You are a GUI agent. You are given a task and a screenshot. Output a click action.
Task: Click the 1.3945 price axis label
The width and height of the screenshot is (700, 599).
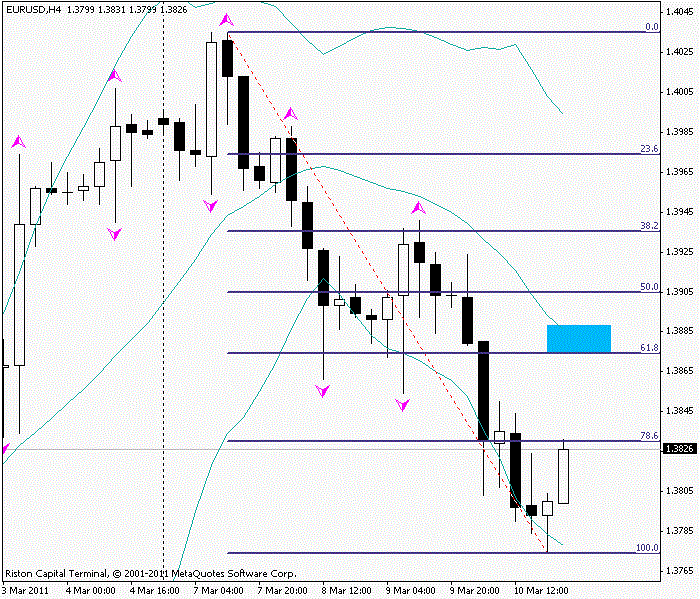[679, 212]
